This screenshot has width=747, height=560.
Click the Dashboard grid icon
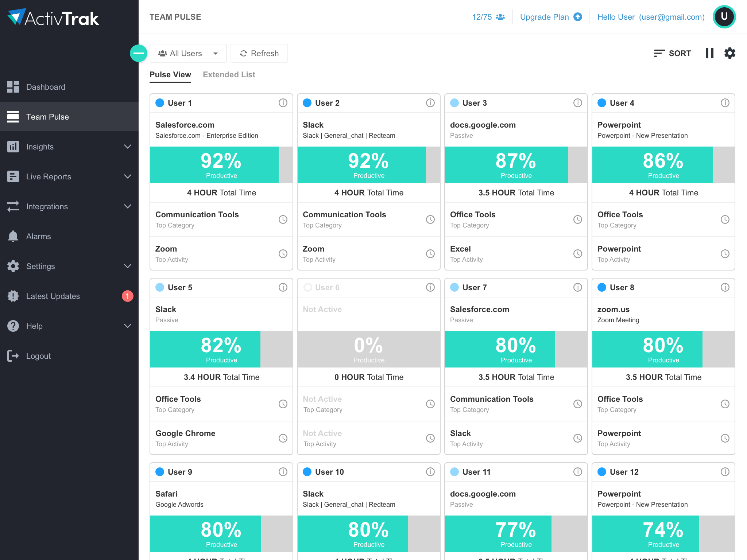[13, 87]
